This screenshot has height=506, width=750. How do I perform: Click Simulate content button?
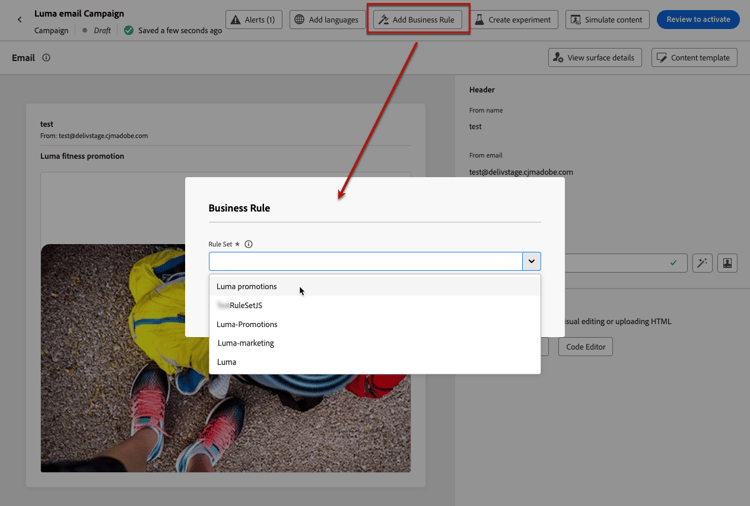click(607, 20)
